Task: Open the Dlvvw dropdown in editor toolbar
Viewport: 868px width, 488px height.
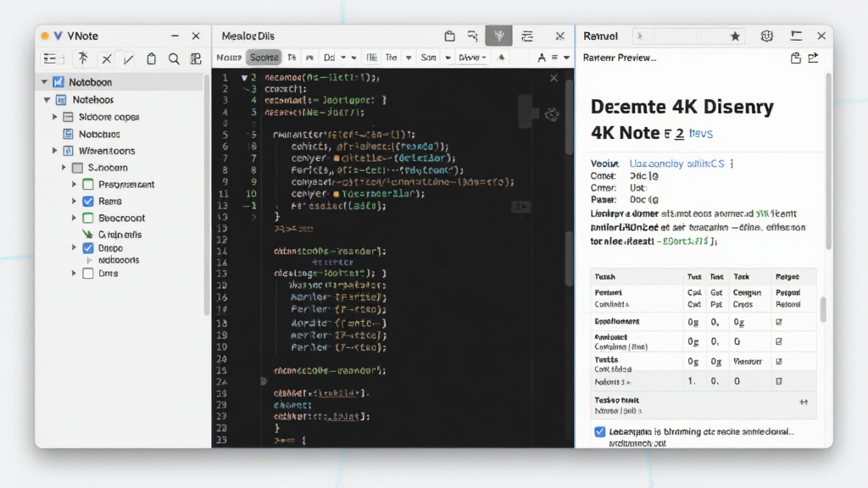Action: click(x=472, y=58)
